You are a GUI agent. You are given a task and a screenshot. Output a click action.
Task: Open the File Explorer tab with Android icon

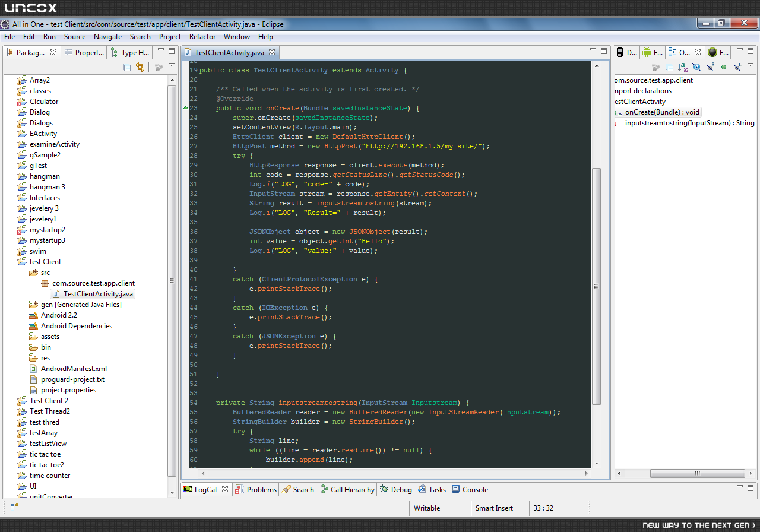pos(653,52)
